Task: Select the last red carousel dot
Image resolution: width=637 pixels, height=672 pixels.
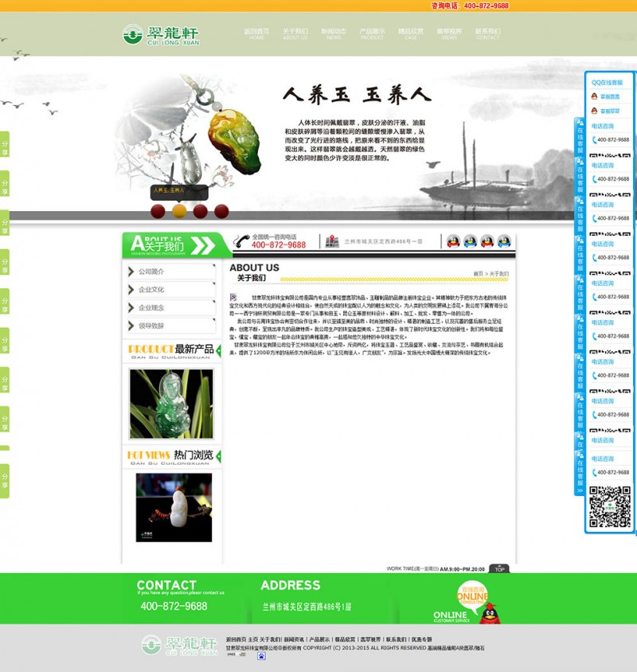Action: click(x=221, y=212)
